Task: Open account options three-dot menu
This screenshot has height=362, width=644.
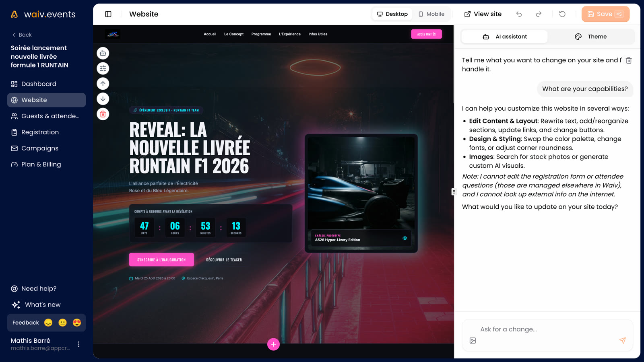Action: click(78, 344)
